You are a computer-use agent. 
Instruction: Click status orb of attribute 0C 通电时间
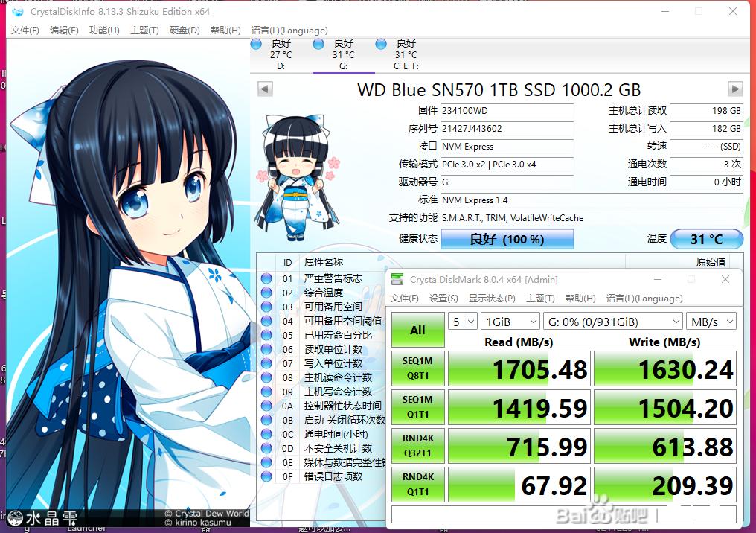266,434
